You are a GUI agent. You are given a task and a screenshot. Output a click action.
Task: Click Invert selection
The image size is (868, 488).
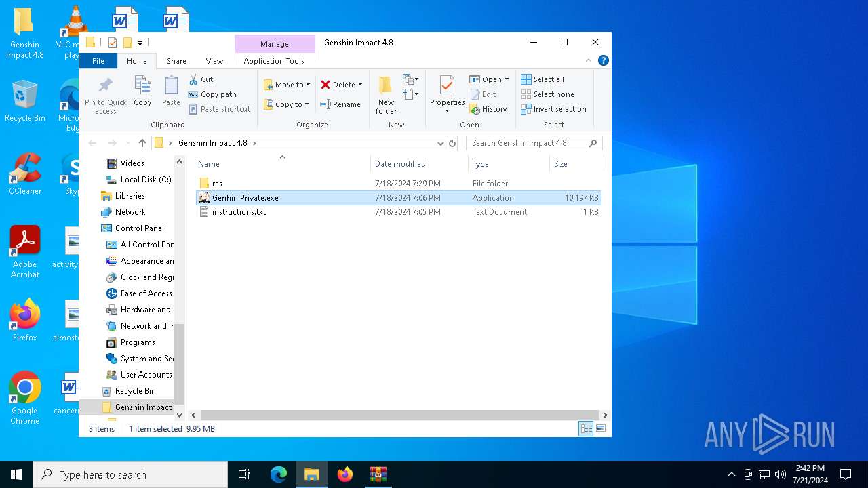(x=553, y=109)
